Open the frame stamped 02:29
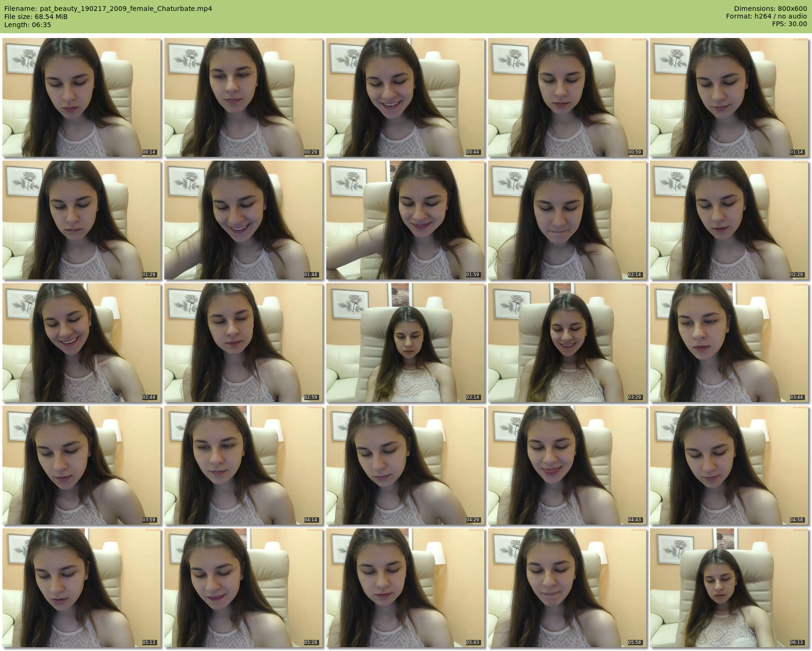Viewport: 812px width, 651px height. 729,220
